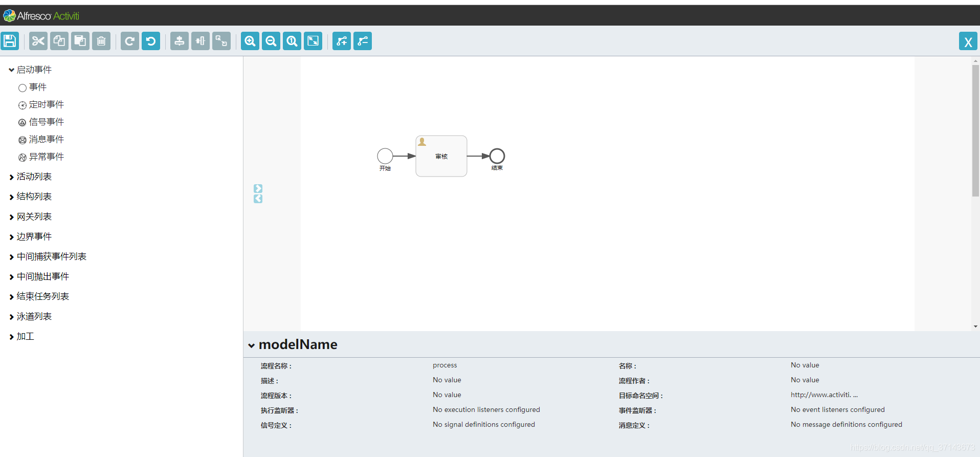Screen dimensions: 980x457
Task: Expand the 结构列表 group
Action: click(30, 197)
